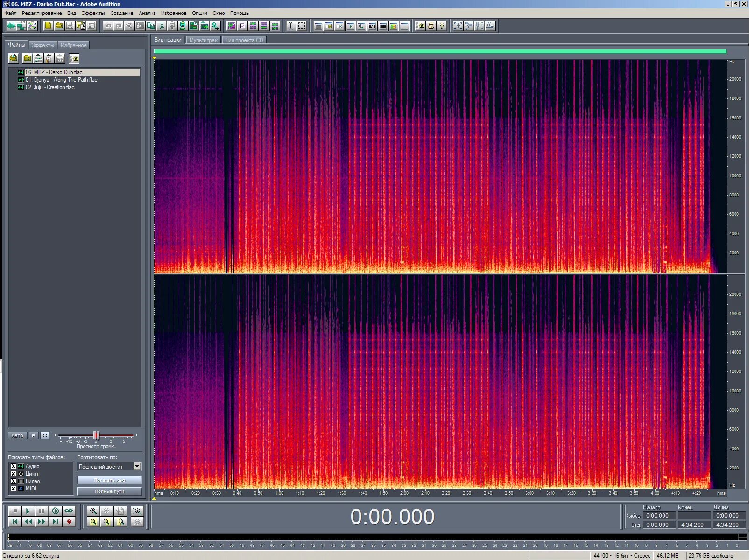Image resolution: width=749 pixels, height=560 pixels.
Task: Click the Показать кею button
Action: (x=110, y=480)
